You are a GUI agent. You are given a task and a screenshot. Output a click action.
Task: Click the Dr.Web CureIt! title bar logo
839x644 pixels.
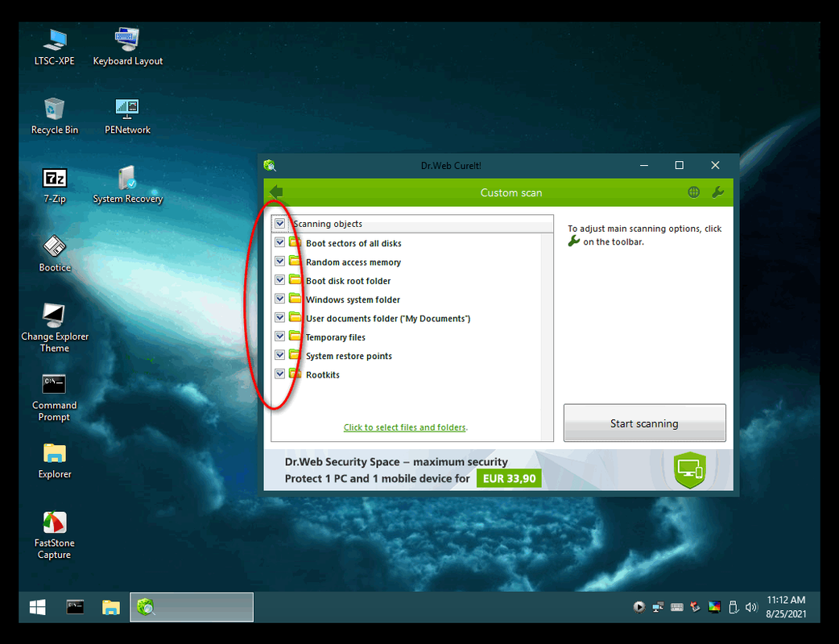(x=271, y=165)
